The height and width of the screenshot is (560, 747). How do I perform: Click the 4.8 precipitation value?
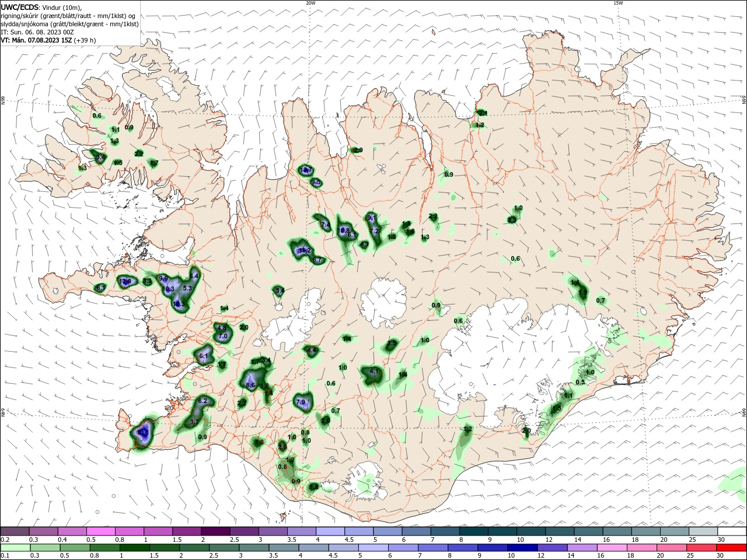(221, 328)
